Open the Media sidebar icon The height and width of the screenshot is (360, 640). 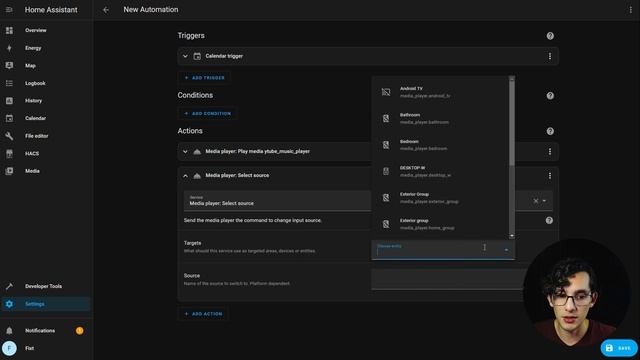coord(9,171)
